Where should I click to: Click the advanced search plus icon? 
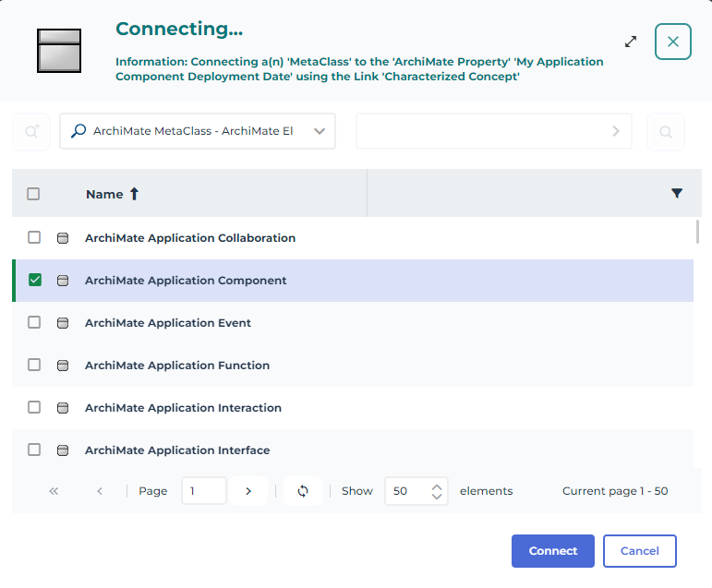(x=31, y=132)
